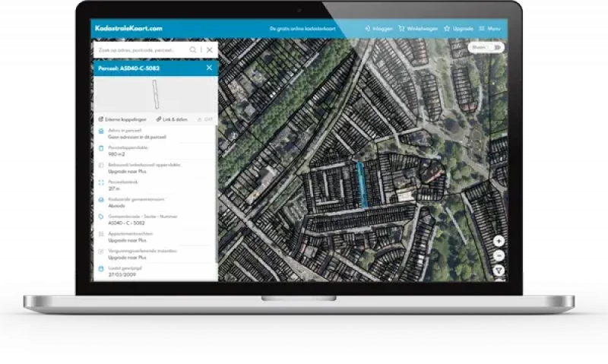Click the location arrow map button
Screen dimensions: 608x364
499,271
